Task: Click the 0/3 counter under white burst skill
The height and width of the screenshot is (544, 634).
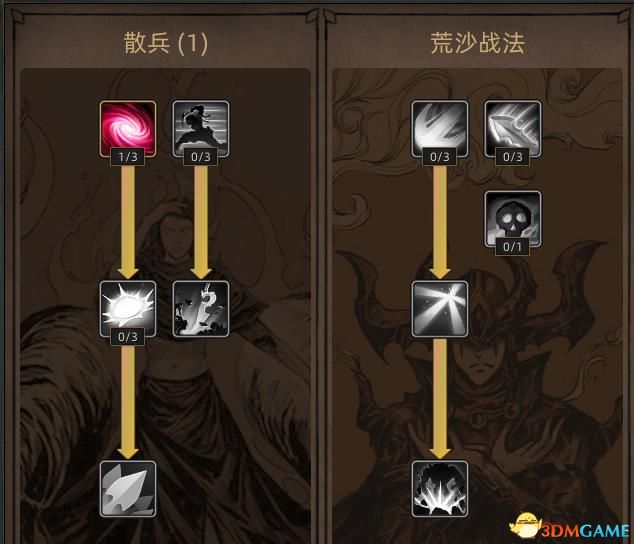Action: (128, 337)
